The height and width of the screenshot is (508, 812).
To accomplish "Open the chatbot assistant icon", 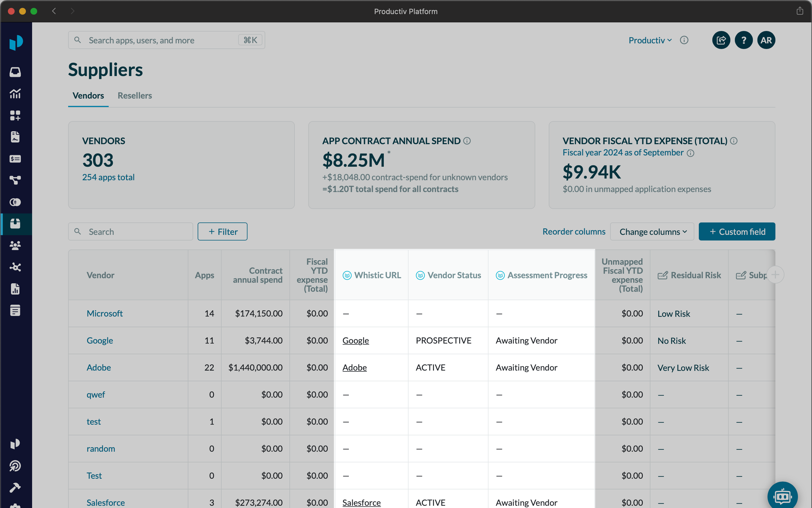I will tap(782, 496).
